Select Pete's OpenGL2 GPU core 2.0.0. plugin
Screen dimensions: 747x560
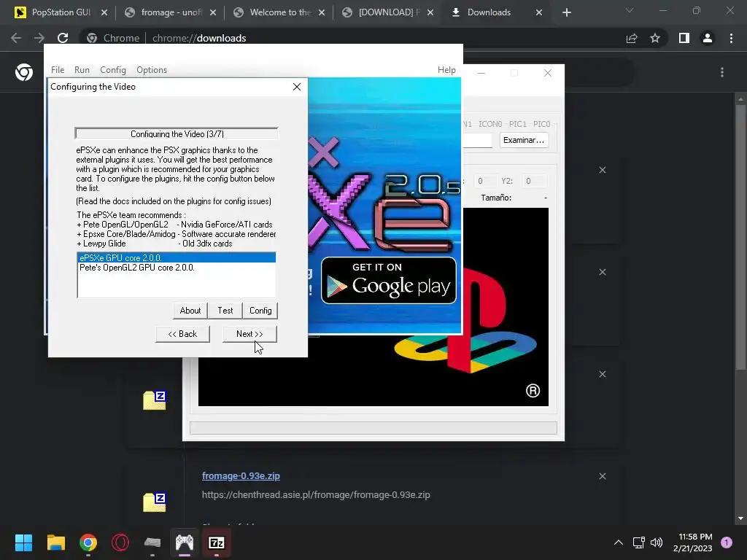(177, 268)
